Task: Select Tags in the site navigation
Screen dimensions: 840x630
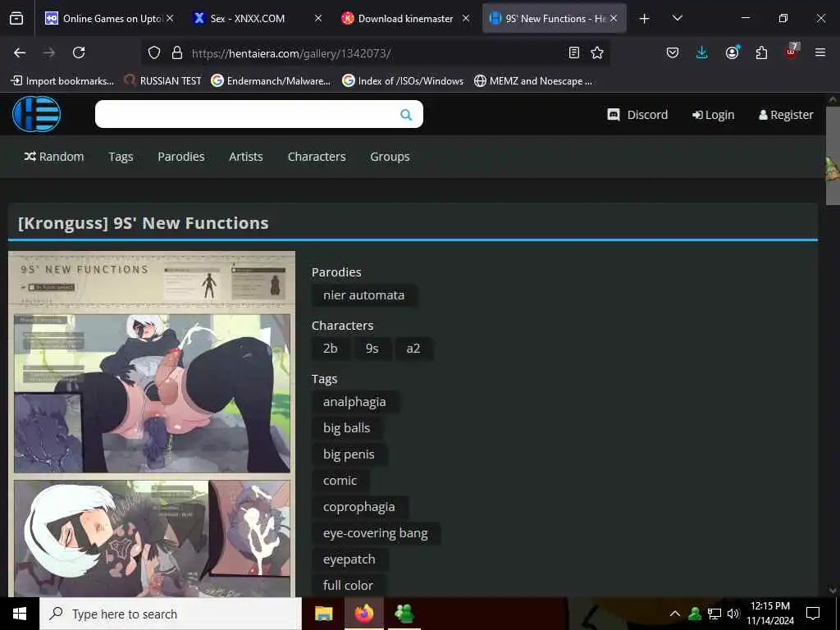Action: (x=121, y=157)
